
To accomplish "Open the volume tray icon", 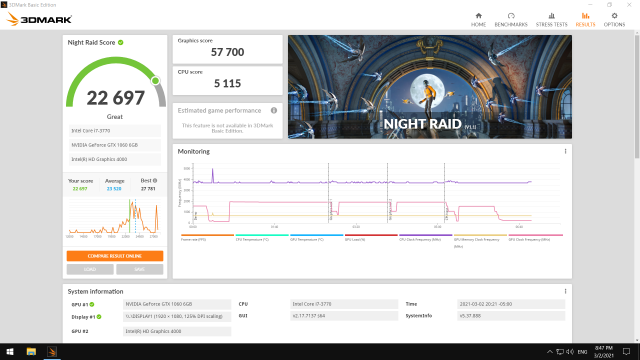I will (x=570, y=352).
